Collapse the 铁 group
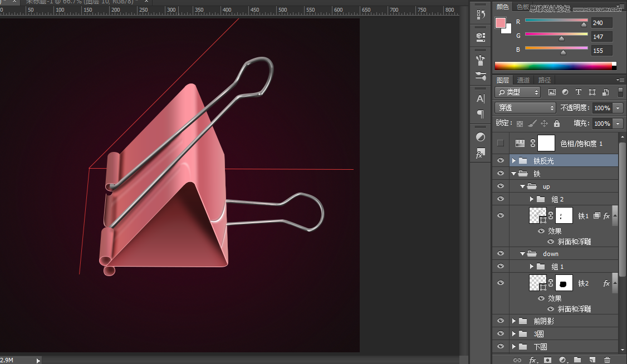 click(514, 174)
